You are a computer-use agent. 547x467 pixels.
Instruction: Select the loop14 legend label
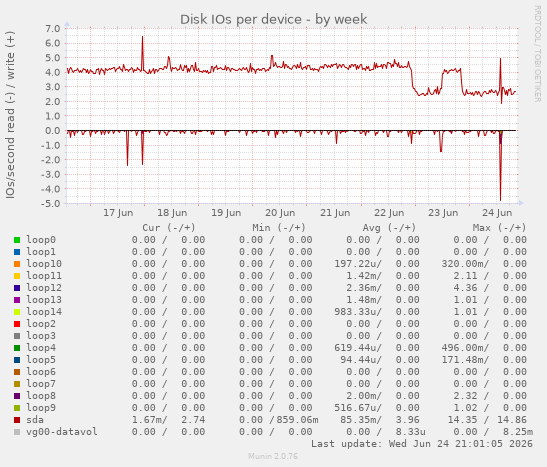(x=44, y=312)
